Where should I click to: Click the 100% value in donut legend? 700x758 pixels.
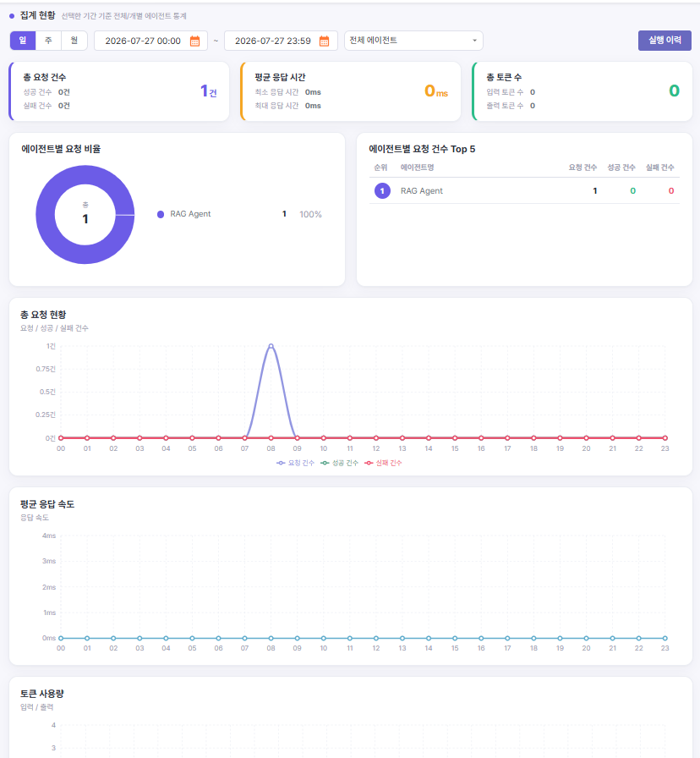(x=310, y=214)
